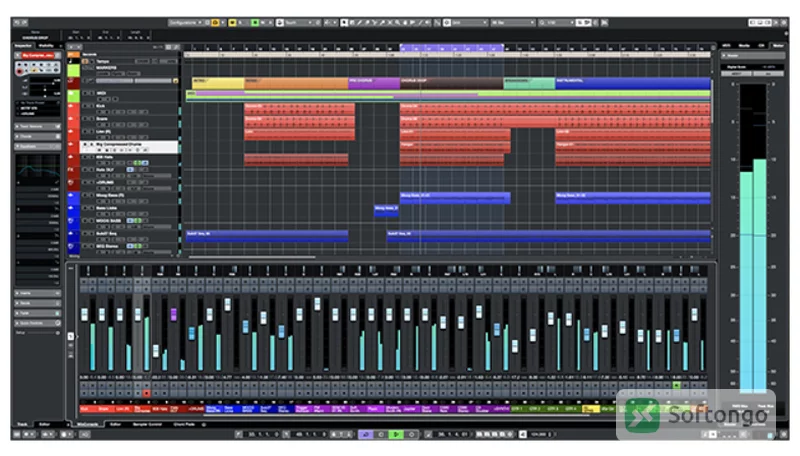The height and width of the screenshot is (456, 800).
Task: Expand the Quick Controls inspector section
Action: (x=38, y=323)
